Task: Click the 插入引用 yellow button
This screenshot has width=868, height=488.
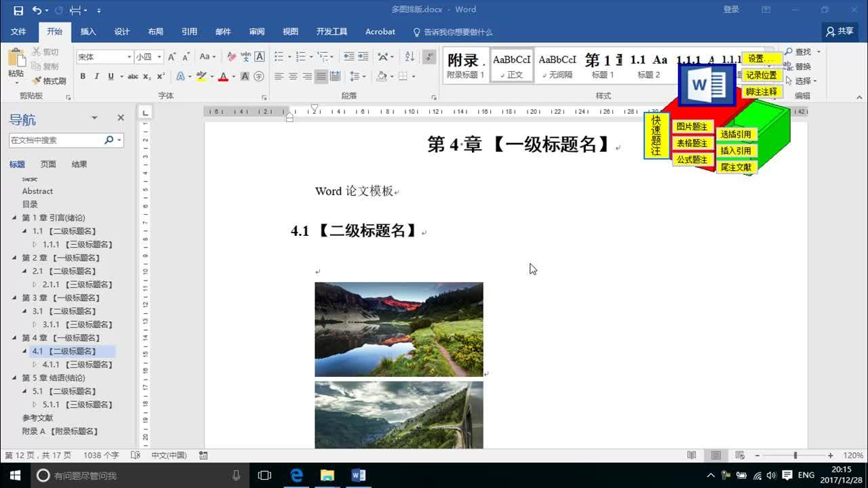Action: [x=736, y=150]
